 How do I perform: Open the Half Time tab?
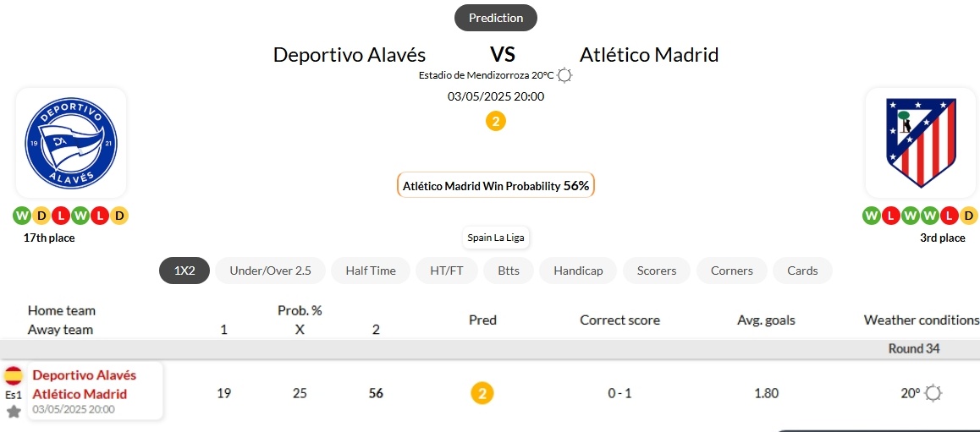[371, 271]
